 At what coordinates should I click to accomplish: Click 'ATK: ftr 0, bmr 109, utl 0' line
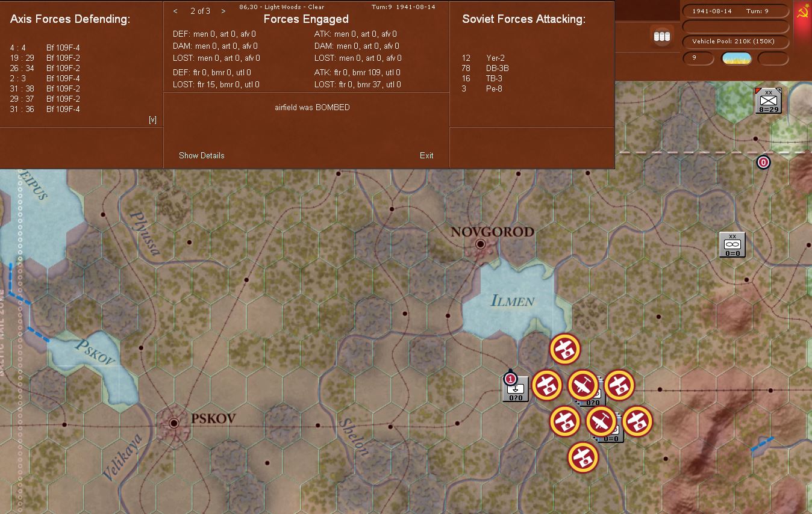pyautogui.click(x=357, y=72)
